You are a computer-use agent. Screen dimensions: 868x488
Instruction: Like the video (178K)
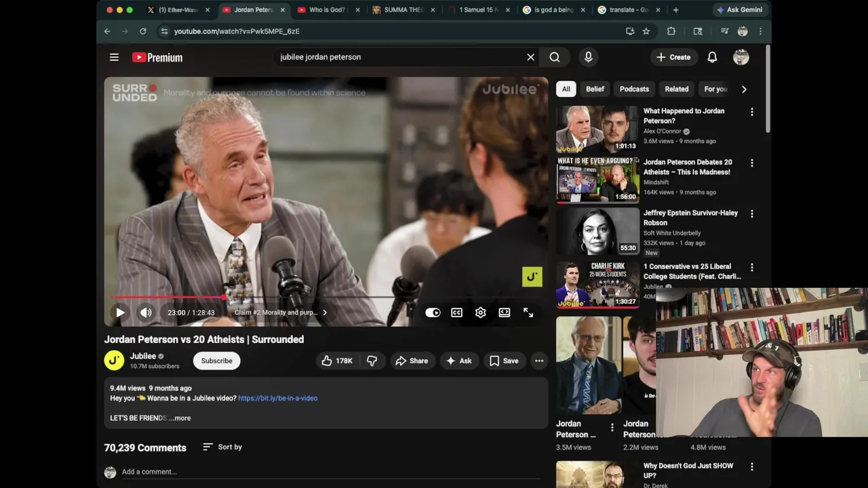tap(337, 361)
